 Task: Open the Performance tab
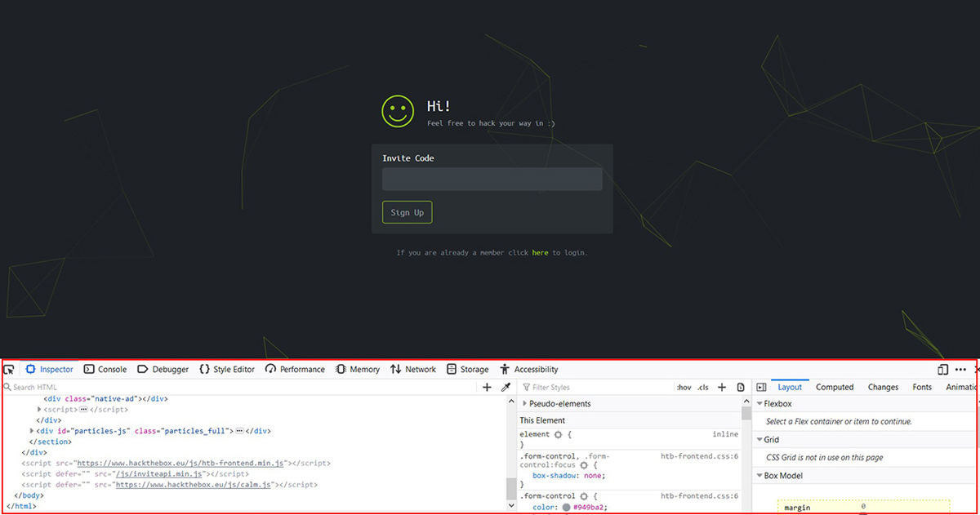pos(295,370)
